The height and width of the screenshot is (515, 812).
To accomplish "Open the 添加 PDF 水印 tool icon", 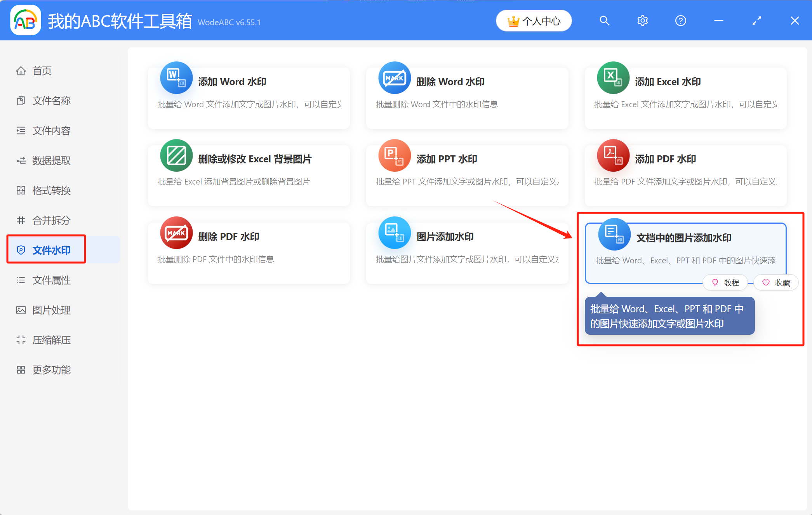I will (x=613, y=155).
